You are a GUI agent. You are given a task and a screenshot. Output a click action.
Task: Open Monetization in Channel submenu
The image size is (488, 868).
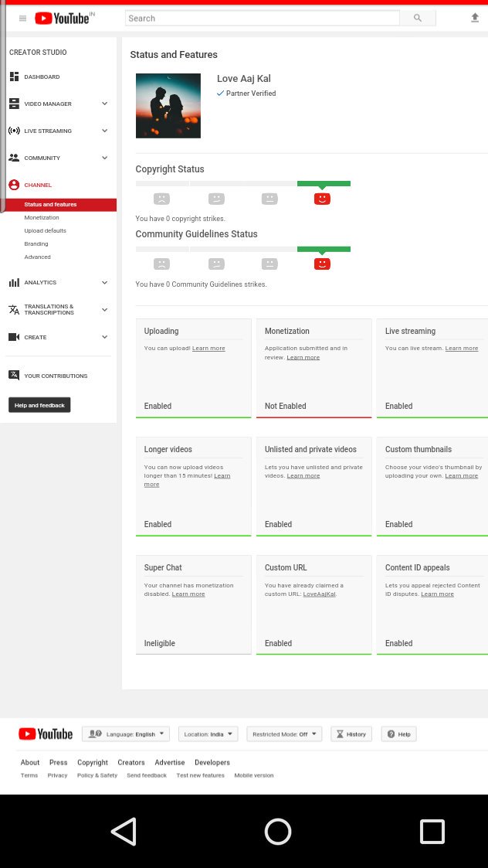tap(42, 217)
